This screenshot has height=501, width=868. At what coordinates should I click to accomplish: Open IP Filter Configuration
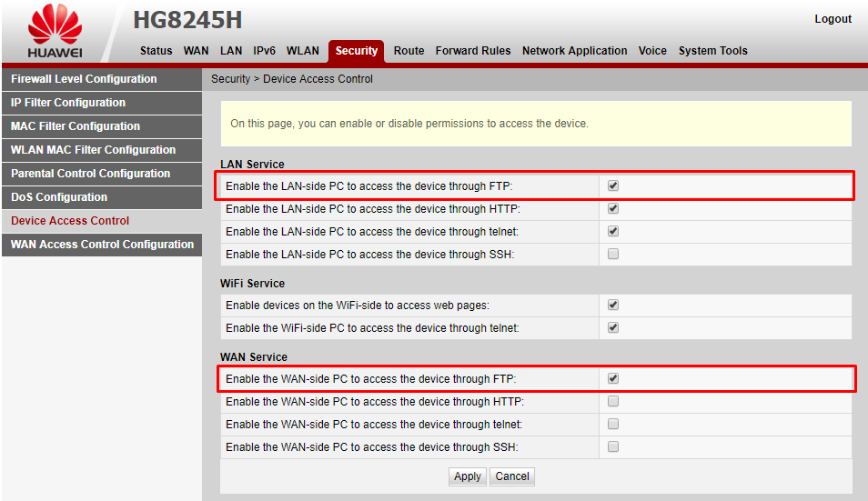(102, 103)
